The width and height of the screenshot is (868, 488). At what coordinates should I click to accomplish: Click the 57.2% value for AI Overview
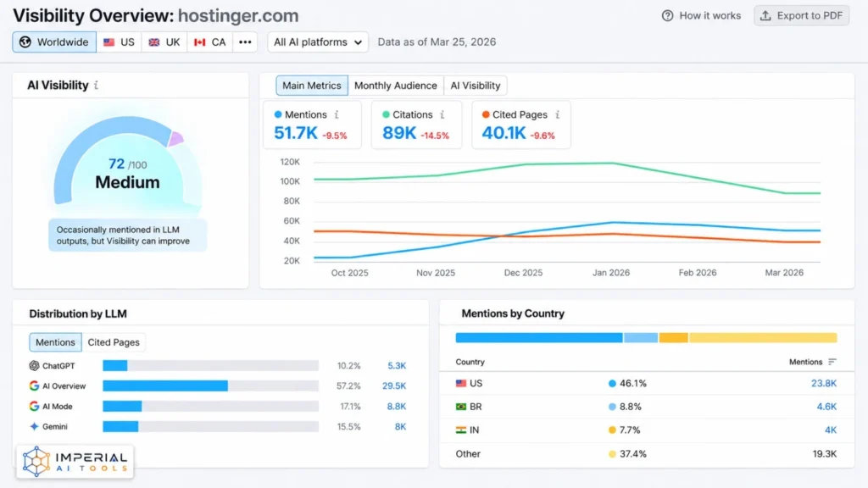[x=348, y=385]
